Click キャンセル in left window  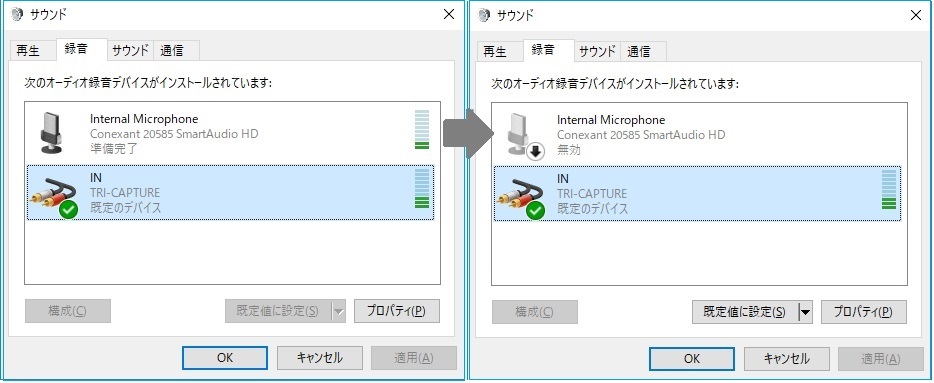pyautogui.click(x=319, y=358)
